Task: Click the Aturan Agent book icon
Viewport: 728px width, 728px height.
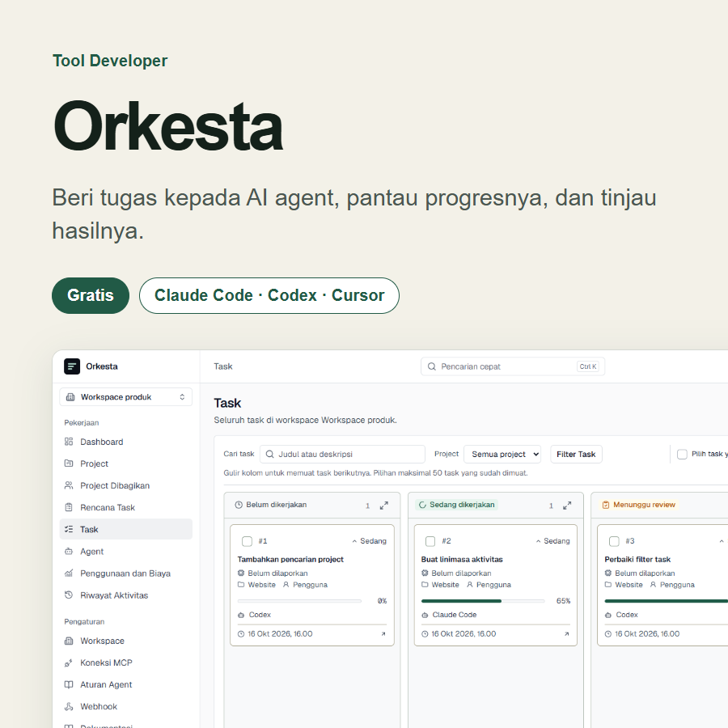Action: coord(69,684)
